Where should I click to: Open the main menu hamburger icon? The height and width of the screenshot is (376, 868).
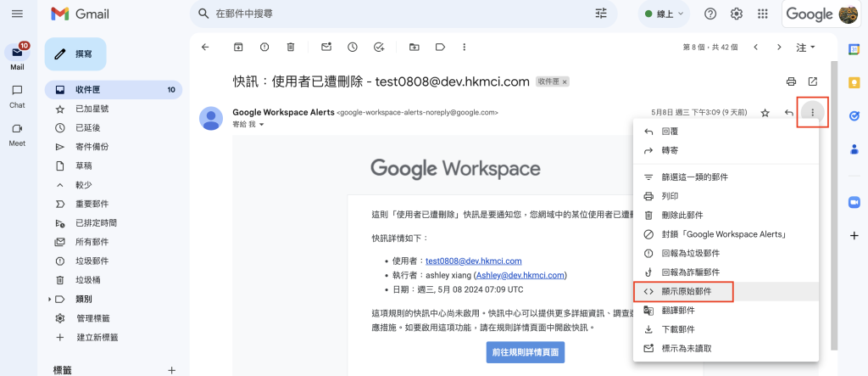click(17, 14)
